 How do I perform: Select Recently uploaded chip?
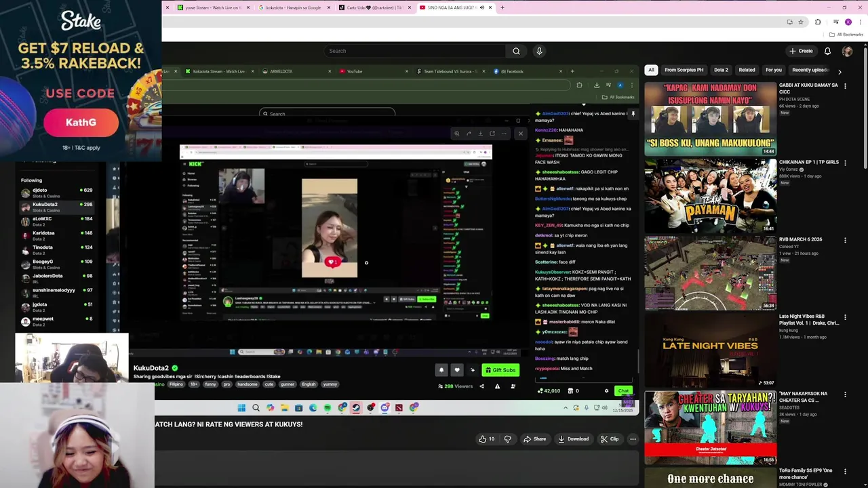point(810,70)
